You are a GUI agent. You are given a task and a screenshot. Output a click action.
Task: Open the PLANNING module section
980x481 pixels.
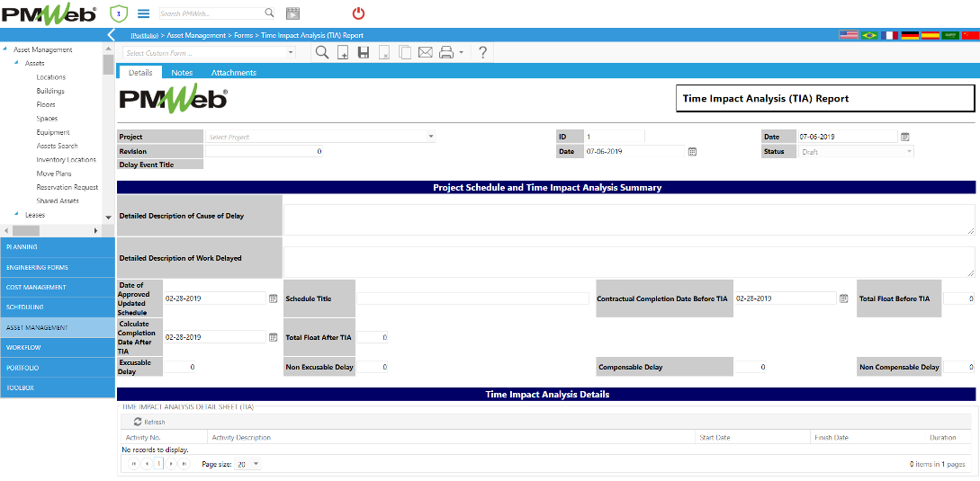click(x=58, y=246)
